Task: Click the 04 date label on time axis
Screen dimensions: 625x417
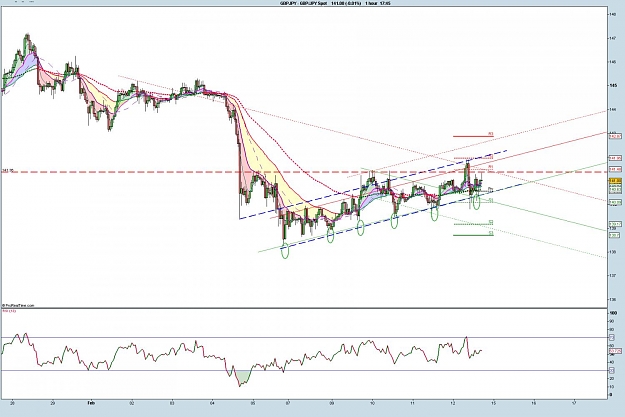Action: [x=212, y=403]
